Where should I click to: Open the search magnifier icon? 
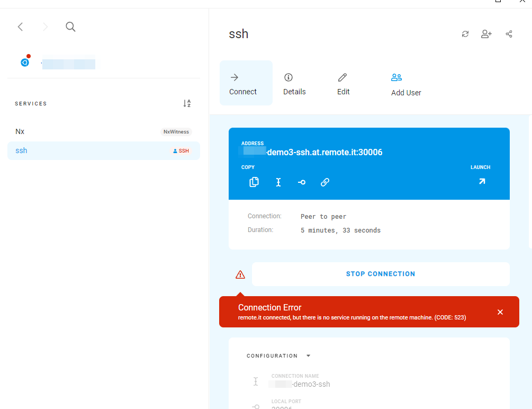click(x=70, y=27)
